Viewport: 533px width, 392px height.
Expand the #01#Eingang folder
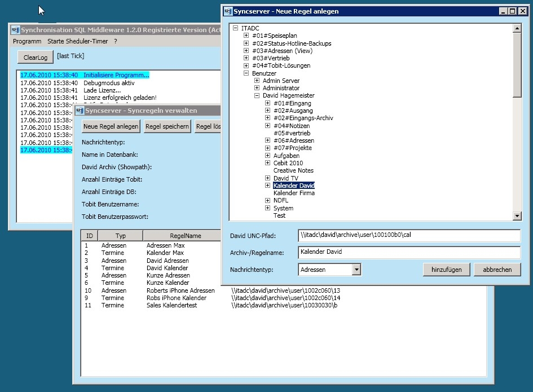(x=267, y=103)
